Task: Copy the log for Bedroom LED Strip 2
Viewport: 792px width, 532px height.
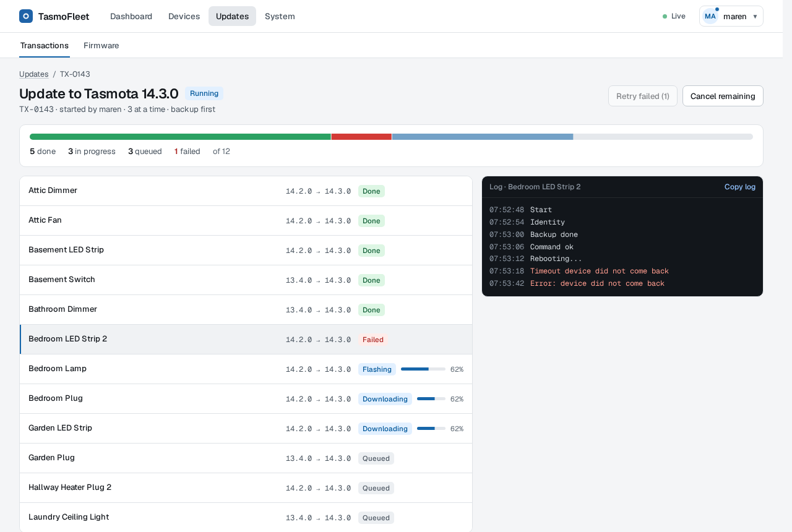Action: (740, 187)
